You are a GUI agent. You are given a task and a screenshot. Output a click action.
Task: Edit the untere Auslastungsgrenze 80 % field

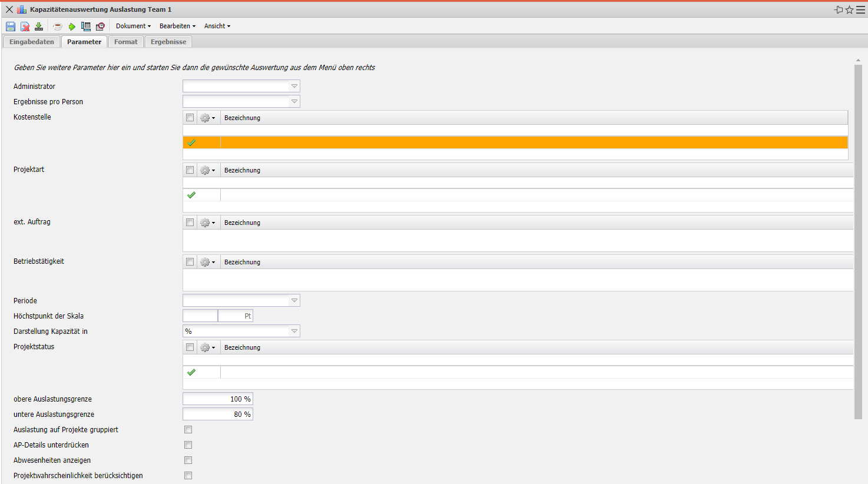pyautogui.click(x=218, y=414)
